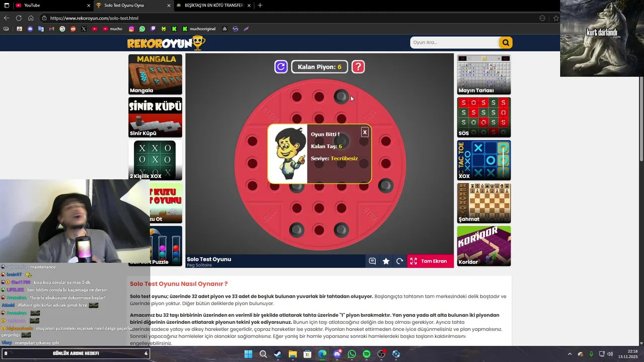Focus the Oyun Ara search field
The image size is (644, 362).
coord(454,42)
